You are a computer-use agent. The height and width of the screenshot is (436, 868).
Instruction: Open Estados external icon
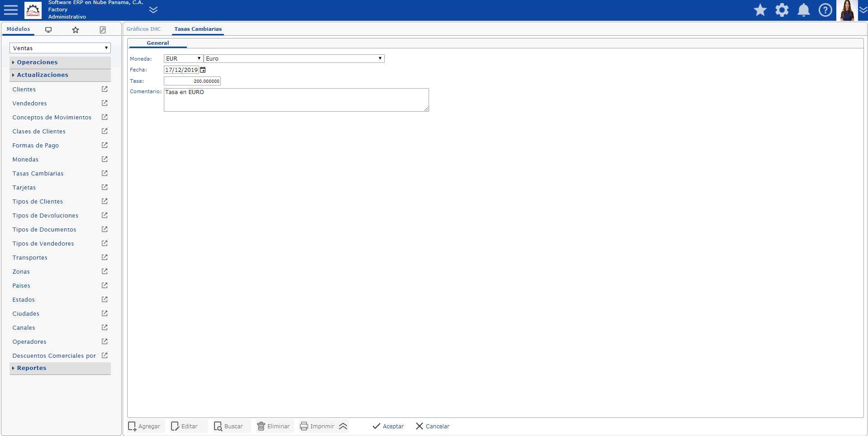[105, 299]
